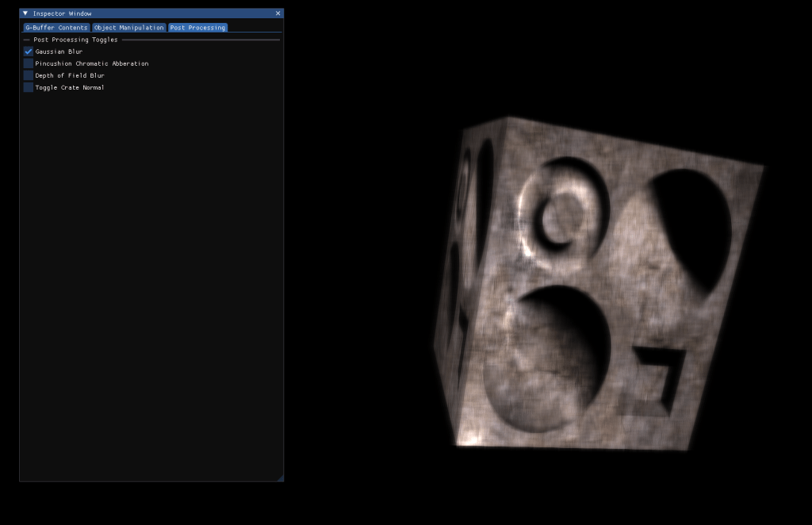Click the empty area inside Inspector panel
The height and width of the screenshot is (525, 812).
click(x=151, y=278)
